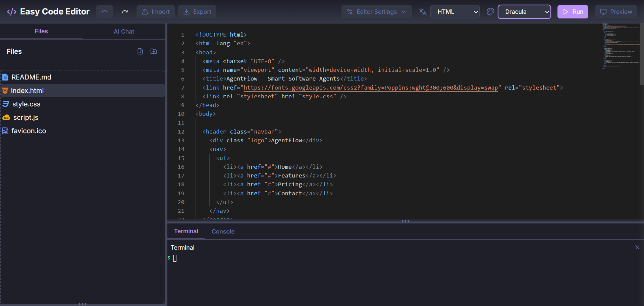The width and height of the screenshot is (644, 306).
Task: Click the <!DOCTYPE html> line
Action: pos(221,35)
